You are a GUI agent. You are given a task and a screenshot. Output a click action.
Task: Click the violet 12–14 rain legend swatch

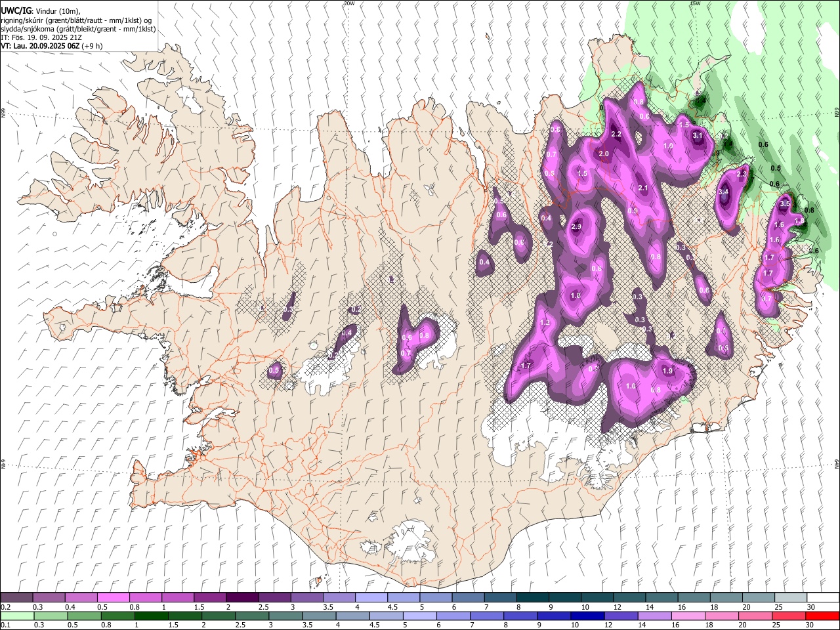[621, 616]
